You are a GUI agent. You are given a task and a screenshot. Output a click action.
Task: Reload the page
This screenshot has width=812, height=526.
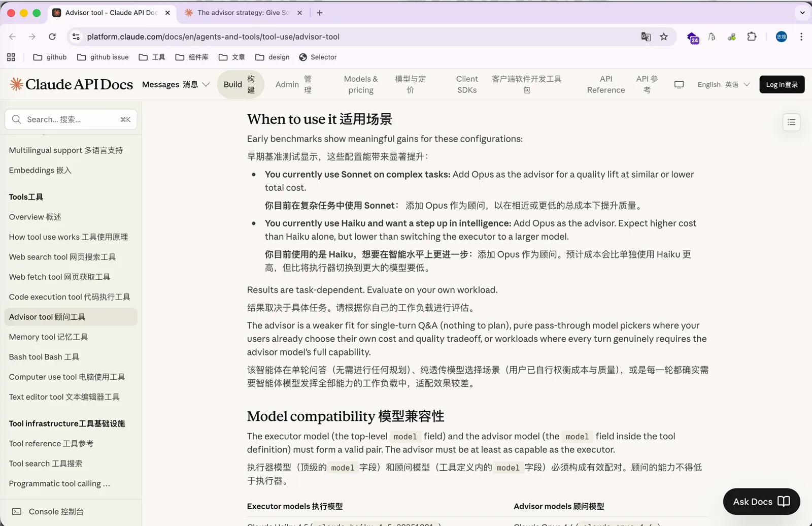click(52, 37)
